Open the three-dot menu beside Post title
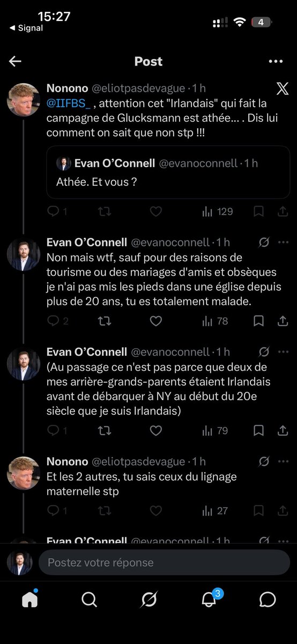297x644 pixels. [x=276, y=61]
